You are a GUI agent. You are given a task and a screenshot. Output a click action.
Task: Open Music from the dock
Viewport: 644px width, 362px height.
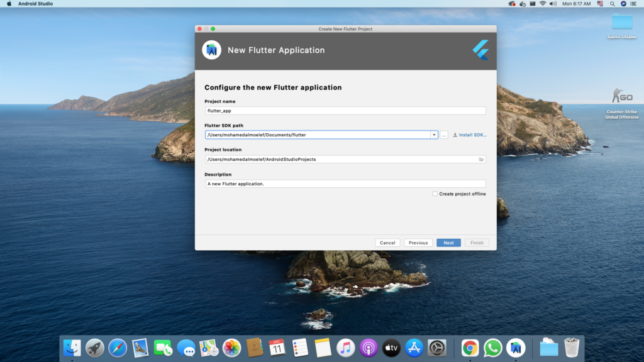coord(346,348)
